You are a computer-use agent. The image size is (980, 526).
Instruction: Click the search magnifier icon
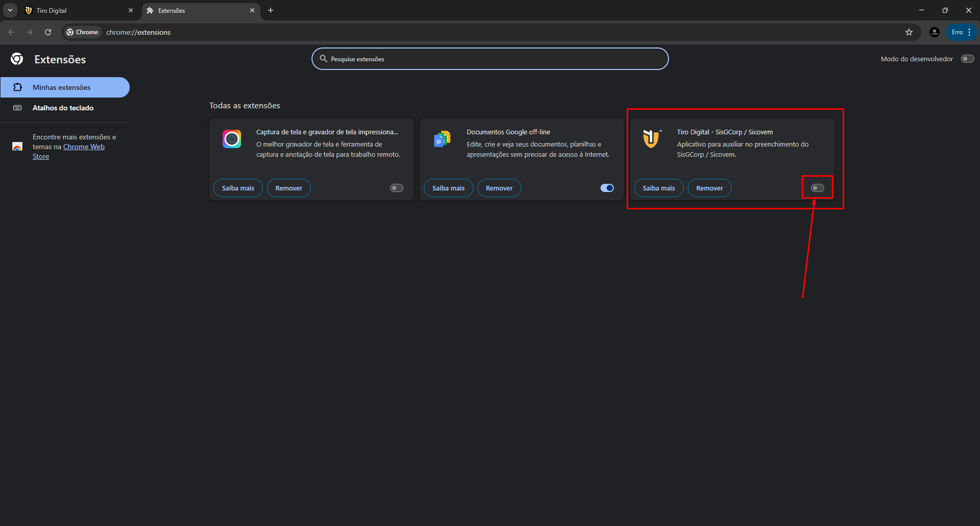click(323, 59)
